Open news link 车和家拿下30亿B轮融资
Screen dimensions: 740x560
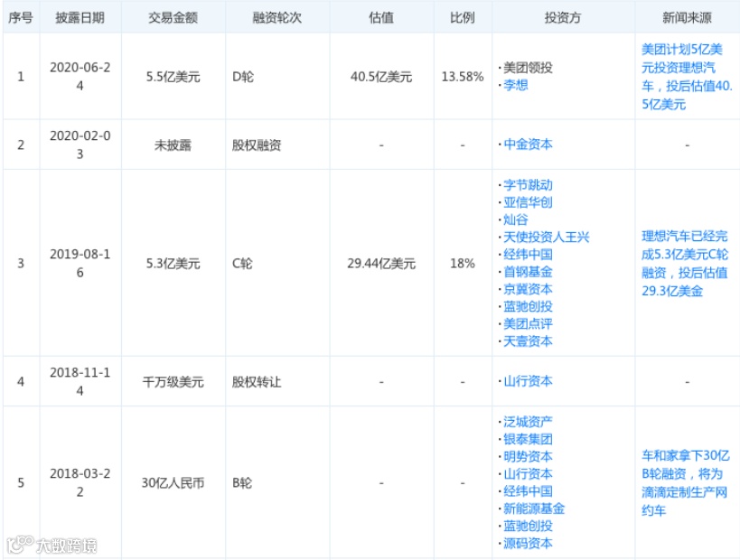coord(685,483)
